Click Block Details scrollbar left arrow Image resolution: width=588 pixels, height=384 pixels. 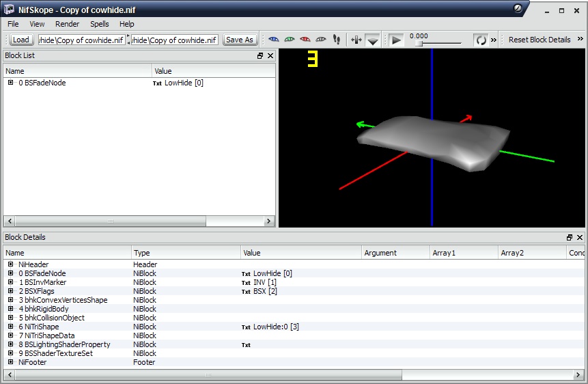[10, 374]
